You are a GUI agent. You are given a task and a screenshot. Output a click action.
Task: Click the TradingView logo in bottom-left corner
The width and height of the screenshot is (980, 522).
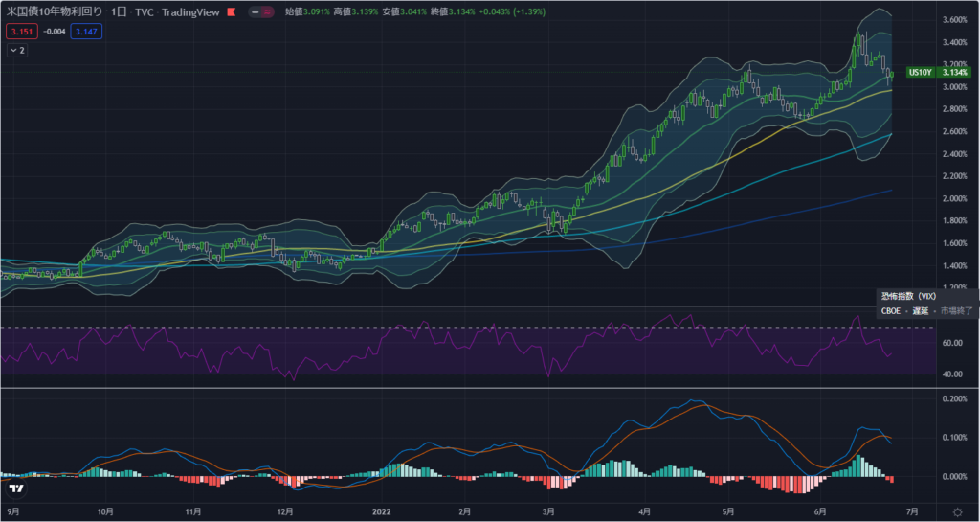coord(15,488)
